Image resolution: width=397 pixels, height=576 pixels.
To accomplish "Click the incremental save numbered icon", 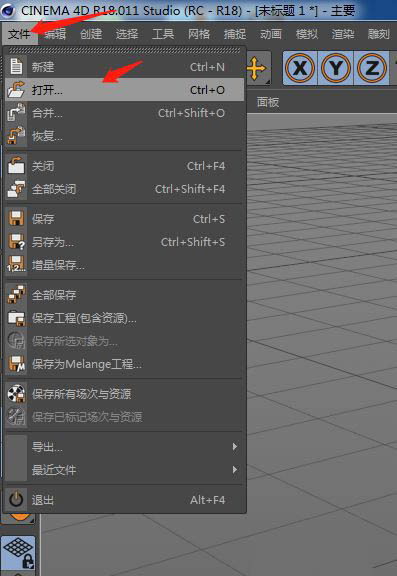I will click(x=16, y=265).
